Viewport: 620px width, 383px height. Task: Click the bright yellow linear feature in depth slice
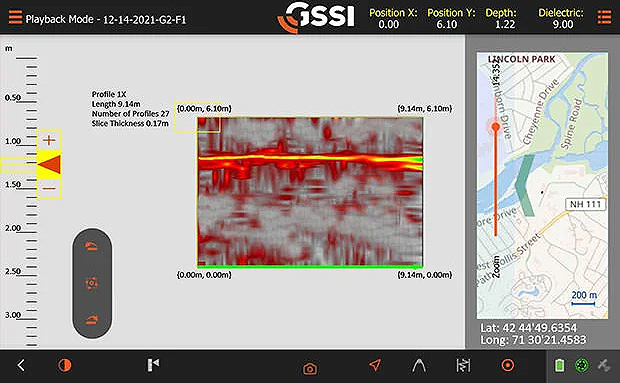point(310,158)
